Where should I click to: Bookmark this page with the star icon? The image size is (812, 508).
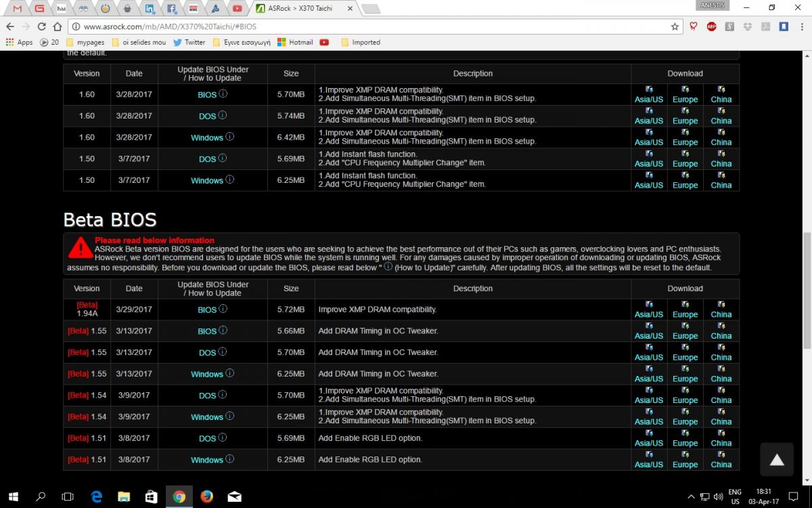click(675, 26)
